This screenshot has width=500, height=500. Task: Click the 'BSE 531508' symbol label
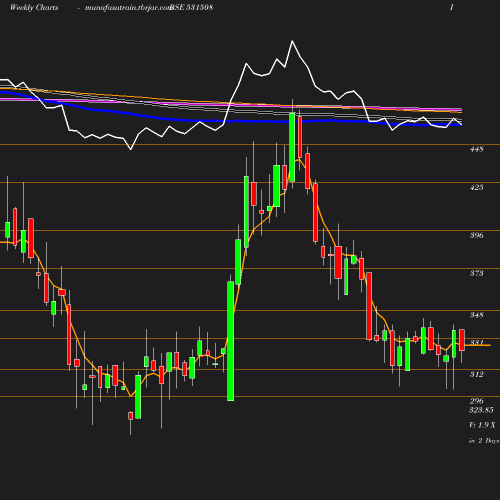tap(191, 7)
